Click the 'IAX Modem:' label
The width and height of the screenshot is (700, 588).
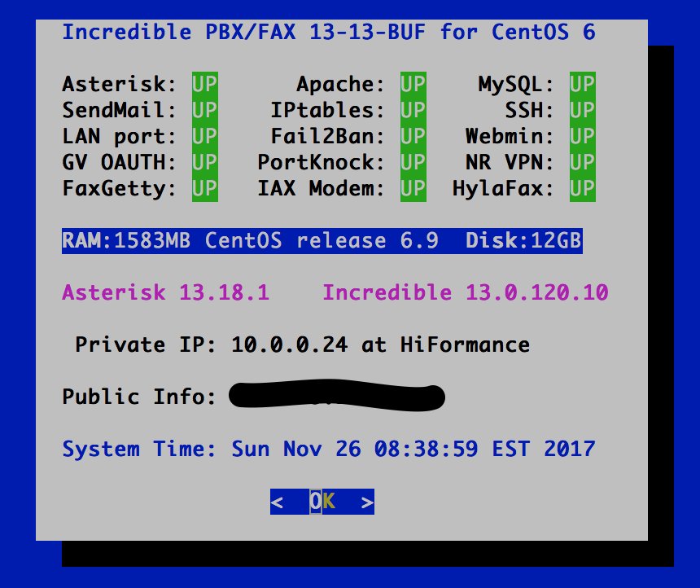321,189
